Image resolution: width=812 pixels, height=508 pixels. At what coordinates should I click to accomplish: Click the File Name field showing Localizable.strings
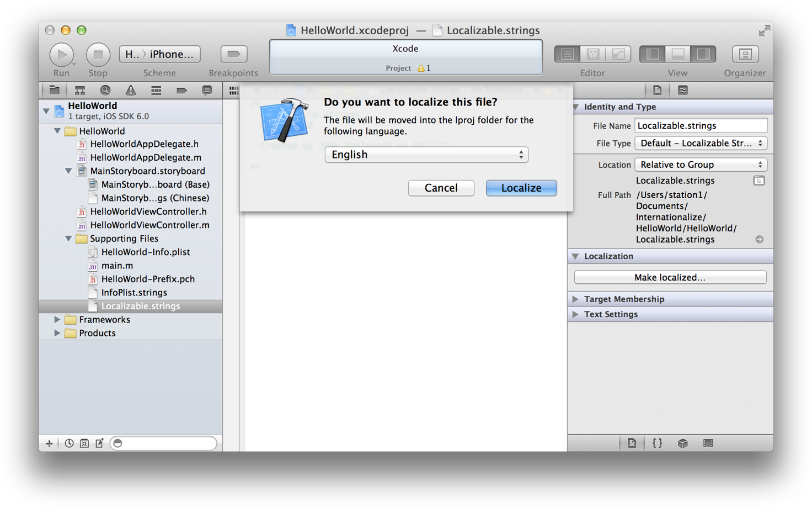coord(701,125)
